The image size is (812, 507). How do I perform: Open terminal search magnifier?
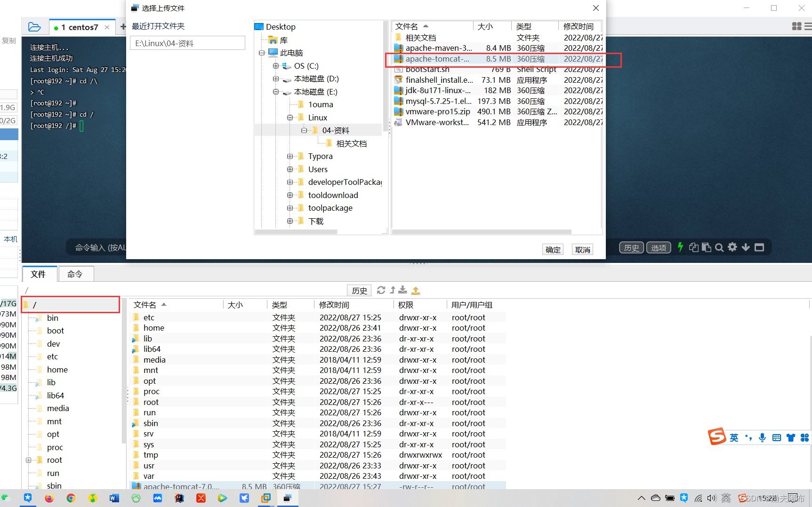(719, 247)
